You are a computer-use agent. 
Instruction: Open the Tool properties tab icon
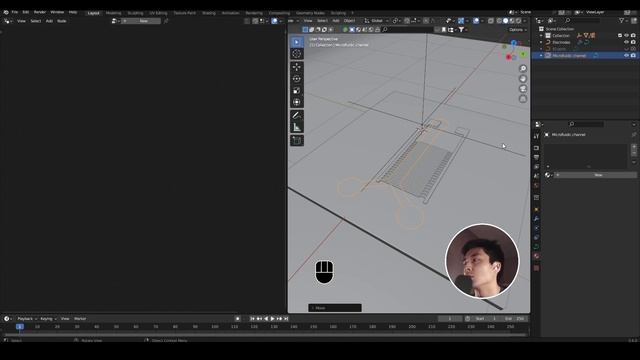[x=536, y=136]
